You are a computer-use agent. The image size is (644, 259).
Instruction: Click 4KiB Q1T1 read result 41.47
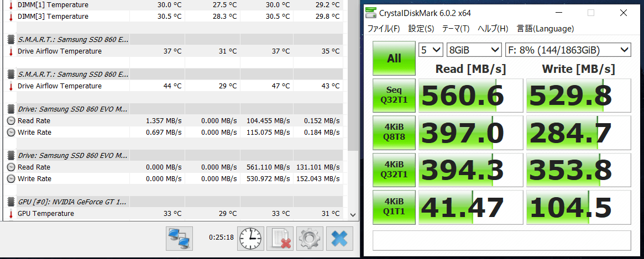click(470, 207)
